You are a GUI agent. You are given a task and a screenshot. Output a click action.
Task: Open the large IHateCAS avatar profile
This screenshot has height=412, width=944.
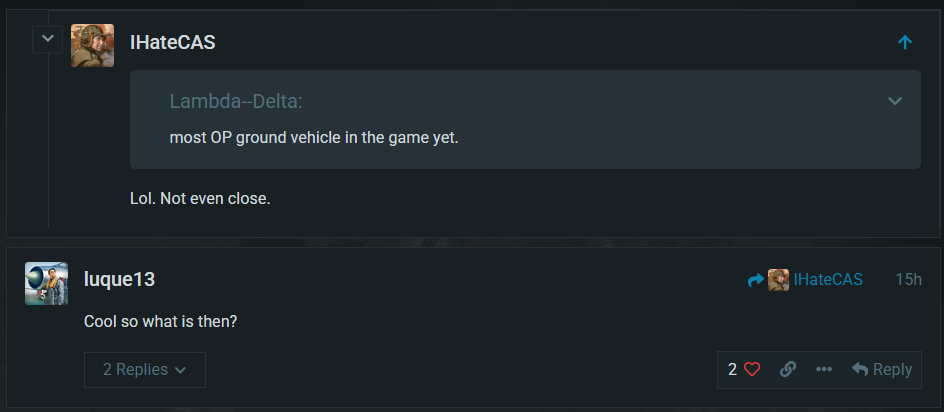click(92, 45)
